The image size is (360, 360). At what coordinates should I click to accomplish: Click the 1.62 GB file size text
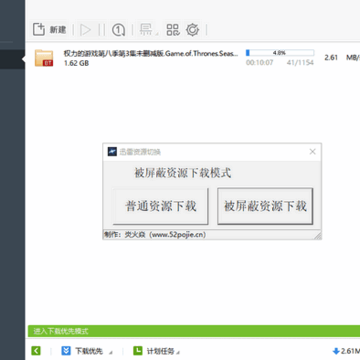pos(76,63)
